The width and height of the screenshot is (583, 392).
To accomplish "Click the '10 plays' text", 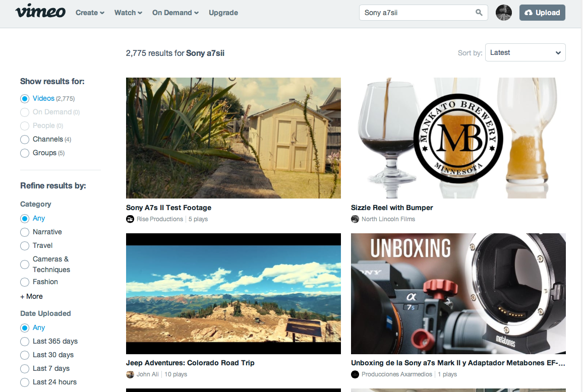I will coord(176,374).
